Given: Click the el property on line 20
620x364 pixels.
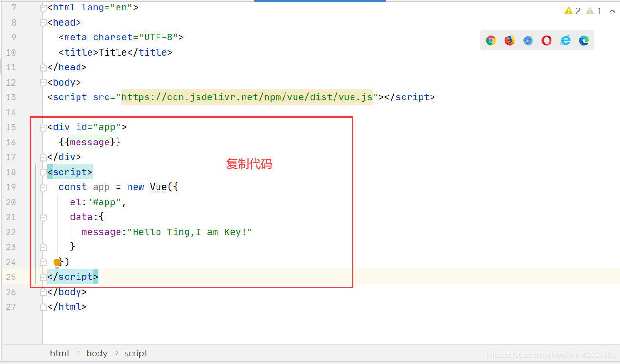Looking at the screenshot, I should (x=76, y=202).
